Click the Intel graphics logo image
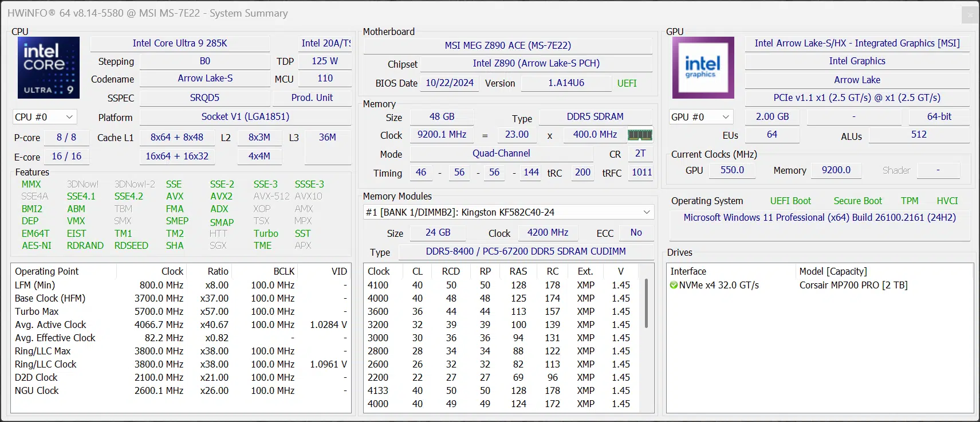Viewport: 980px width, 422px height. tap(703, 68)
